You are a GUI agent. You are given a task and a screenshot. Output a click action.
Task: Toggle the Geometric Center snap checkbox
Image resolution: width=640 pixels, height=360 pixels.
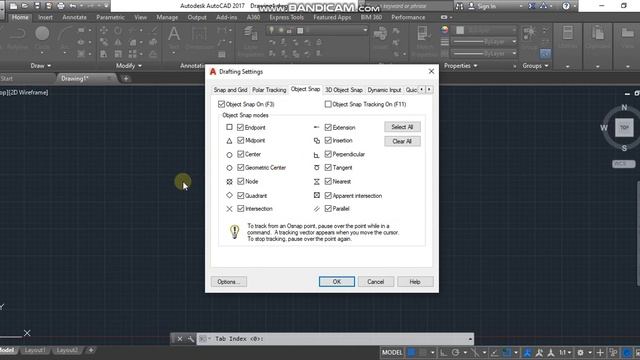[x=240, y=167]
